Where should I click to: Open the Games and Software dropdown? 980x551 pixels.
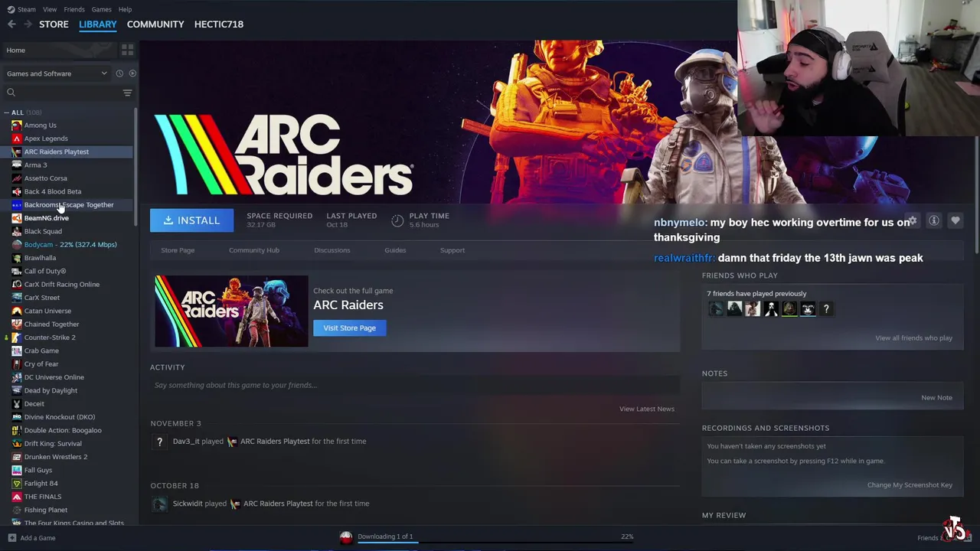(x=57, y=73)
